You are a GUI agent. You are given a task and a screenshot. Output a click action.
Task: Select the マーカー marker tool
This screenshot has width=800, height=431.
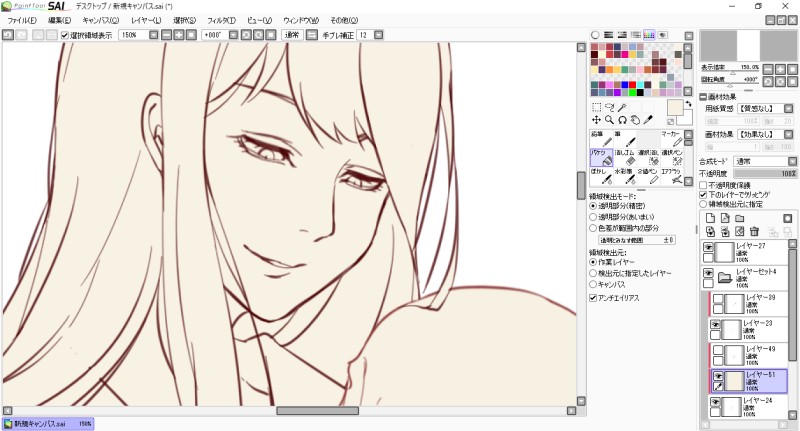[671, 139]
